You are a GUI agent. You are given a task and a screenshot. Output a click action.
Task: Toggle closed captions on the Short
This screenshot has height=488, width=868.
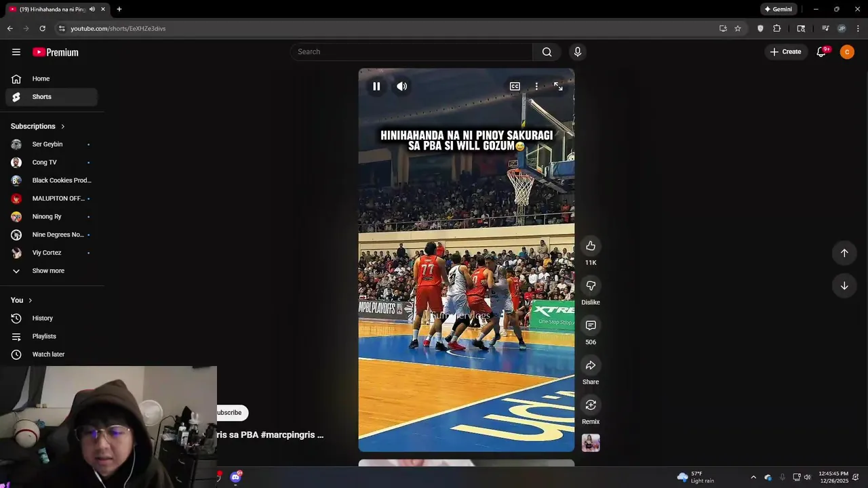(515, 86)
